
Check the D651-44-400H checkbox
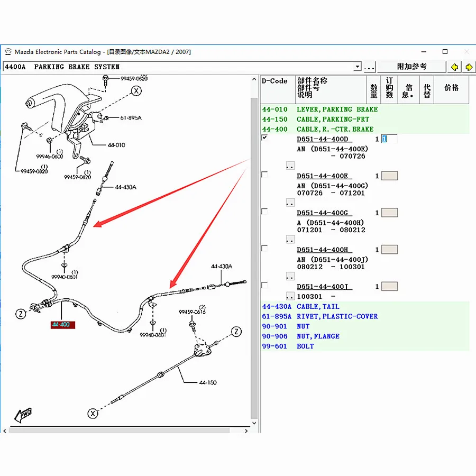[x=264, y=249]
